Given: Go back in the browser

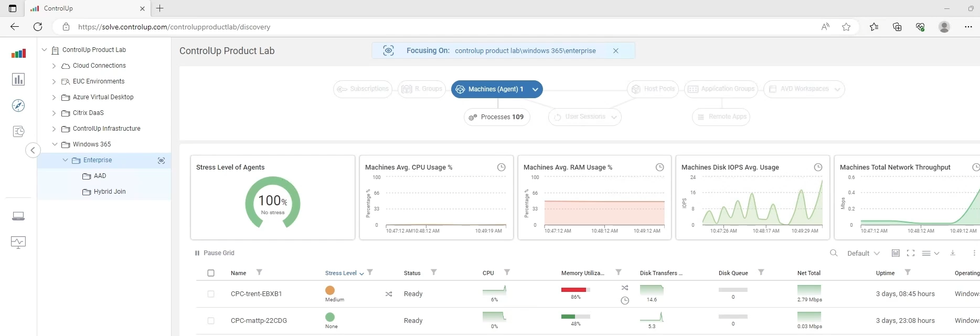Looking at the screenshot, I should coord(15,27).
